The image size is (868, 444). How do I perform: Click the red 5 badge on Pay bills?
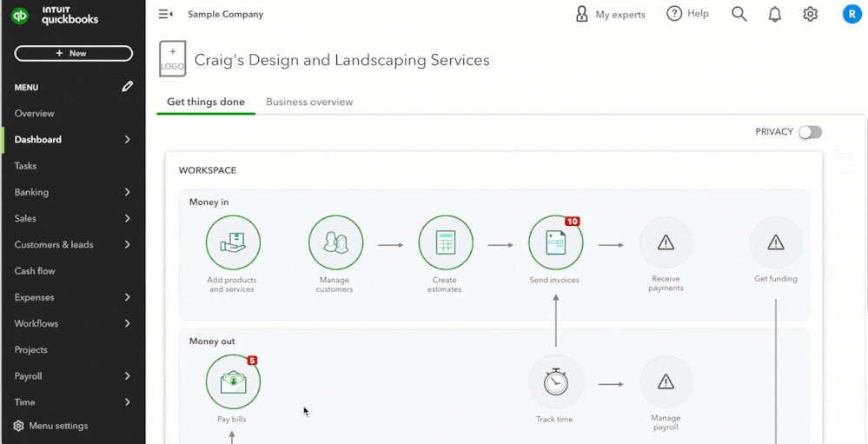click(252, 361)
